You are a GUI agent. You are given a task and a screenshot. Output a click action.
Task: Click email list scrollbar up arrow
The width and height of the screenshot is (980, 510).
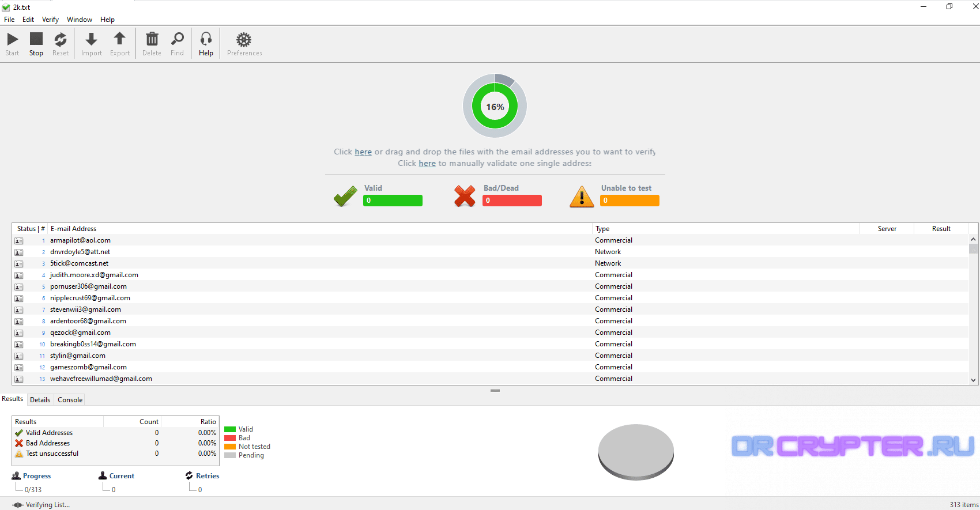click(x=973, y=239)
